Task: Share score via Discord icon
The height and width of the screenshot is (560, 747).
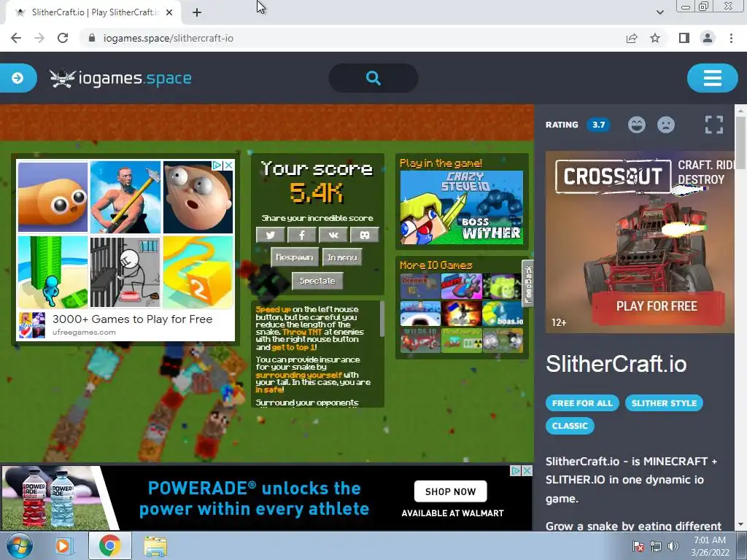Action: tap(365, 235)
